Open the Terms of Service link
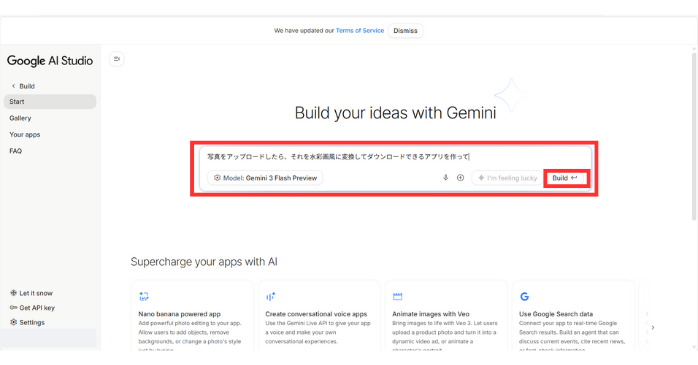 click(x=360, y=31)
